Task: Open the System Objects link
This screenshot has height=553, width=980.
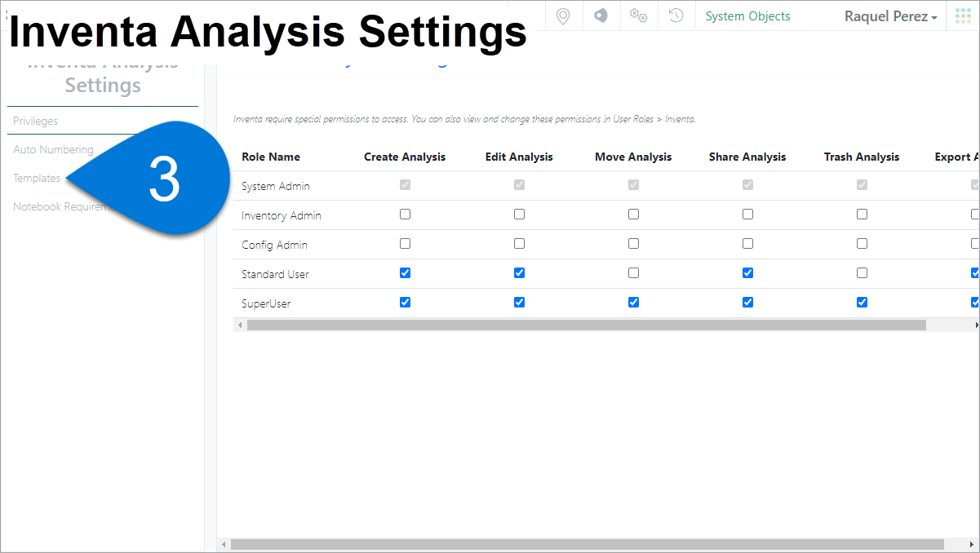Action: point(747,16)
